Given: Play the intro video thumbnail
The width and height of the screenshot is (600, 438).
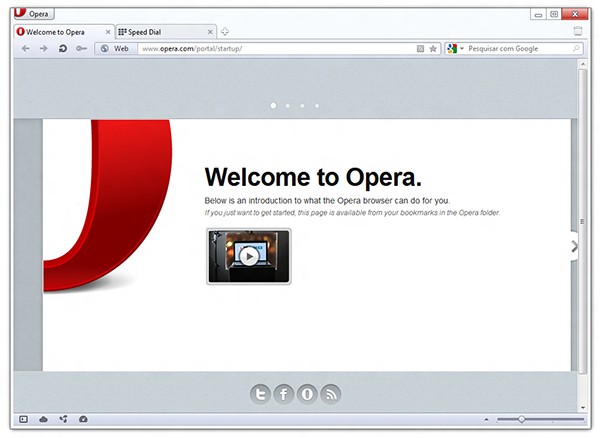Looking at the screenshot, I should pyautogui.click(x=249, y=256).
